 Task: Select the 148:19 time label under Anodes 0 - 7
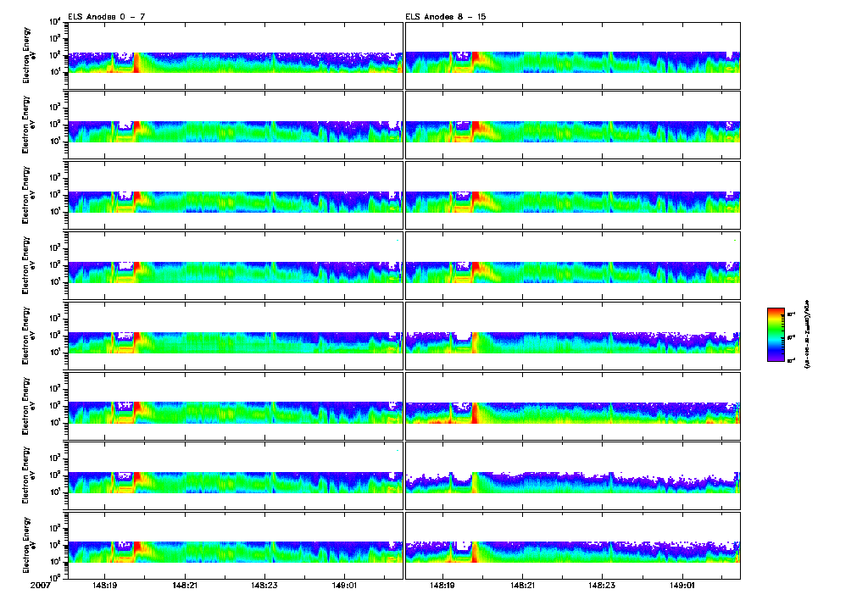click(x=104, y=585)
